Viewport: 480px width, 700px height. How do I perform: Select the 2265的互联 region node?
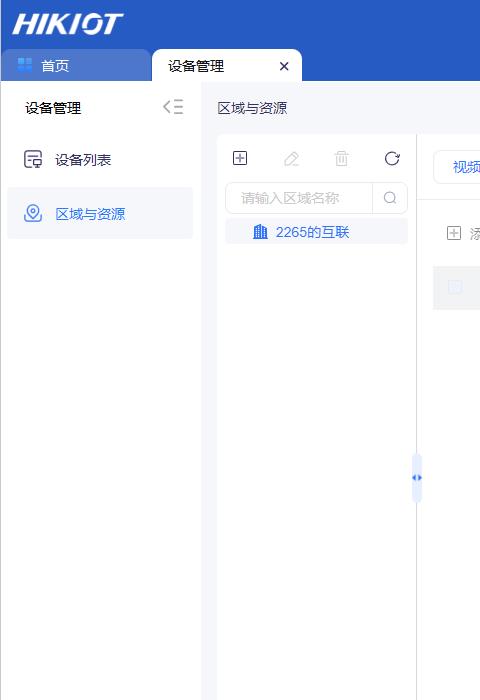(316, 232)
